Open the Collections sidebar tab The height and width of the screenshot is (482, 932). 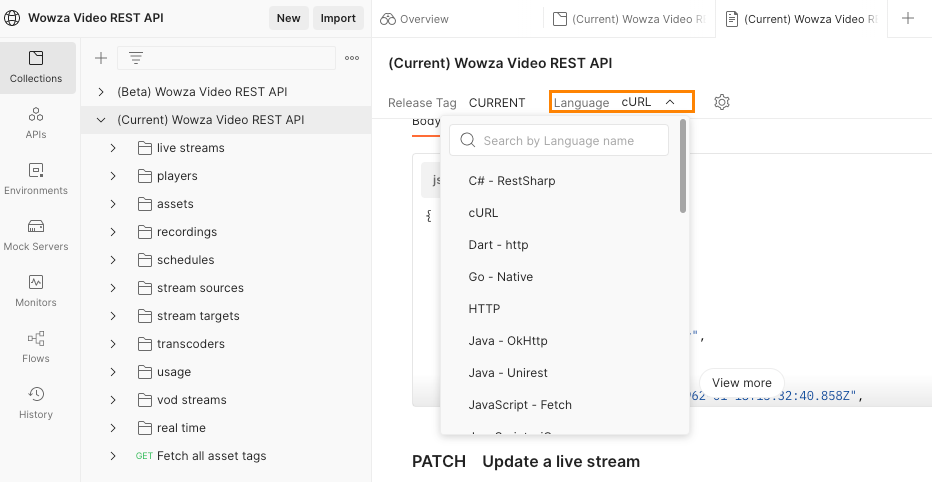[36, 68]
